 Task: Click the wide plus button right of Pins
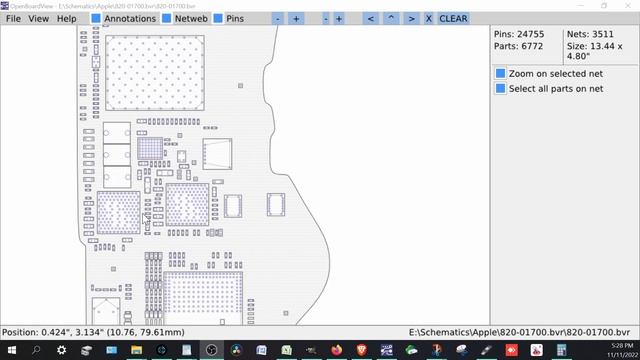pos(296,19)
